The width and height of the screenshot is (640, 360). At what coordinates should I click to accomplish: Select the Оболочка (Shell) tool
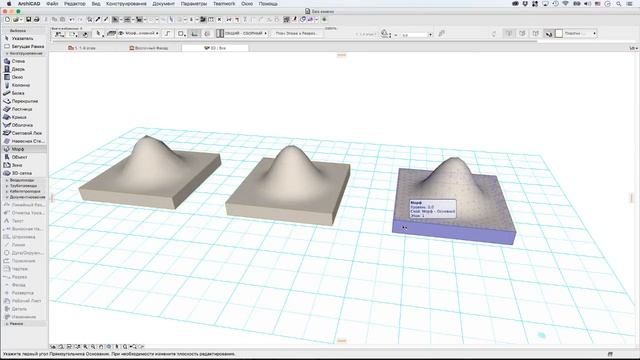click(24, 125)
